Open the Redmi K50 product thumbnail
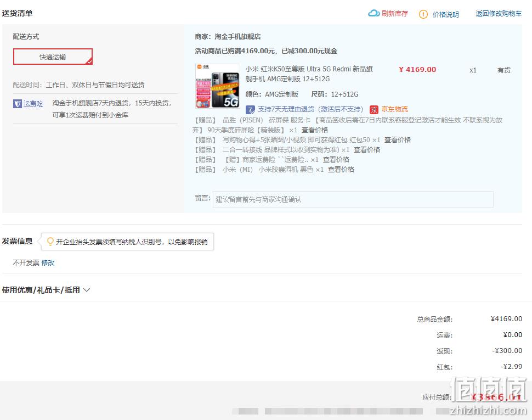Image resolution: width=532 pixels, height=420 pixels. [218, 86]
